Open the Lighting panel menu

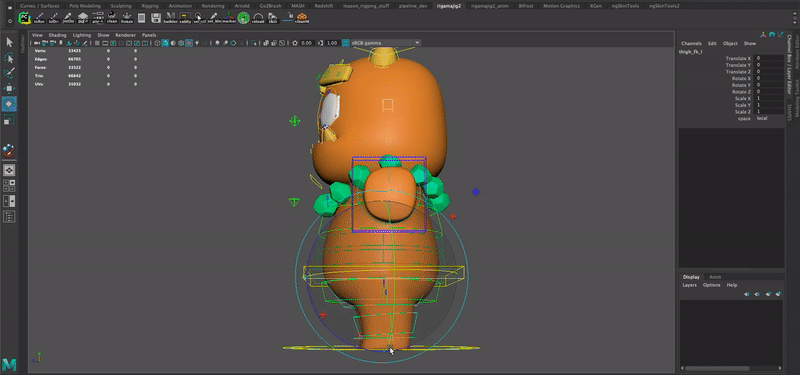pyautogui.click(x=82, y=35)
